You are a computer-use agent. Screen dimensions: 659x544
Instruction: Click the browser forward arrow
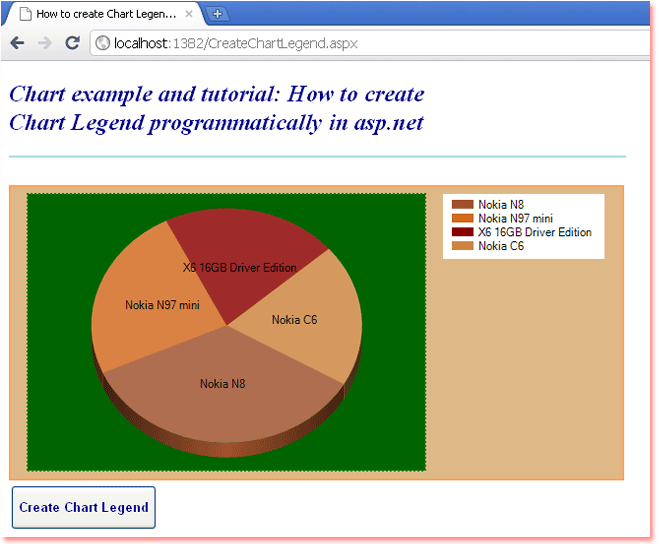click(45, 43)
